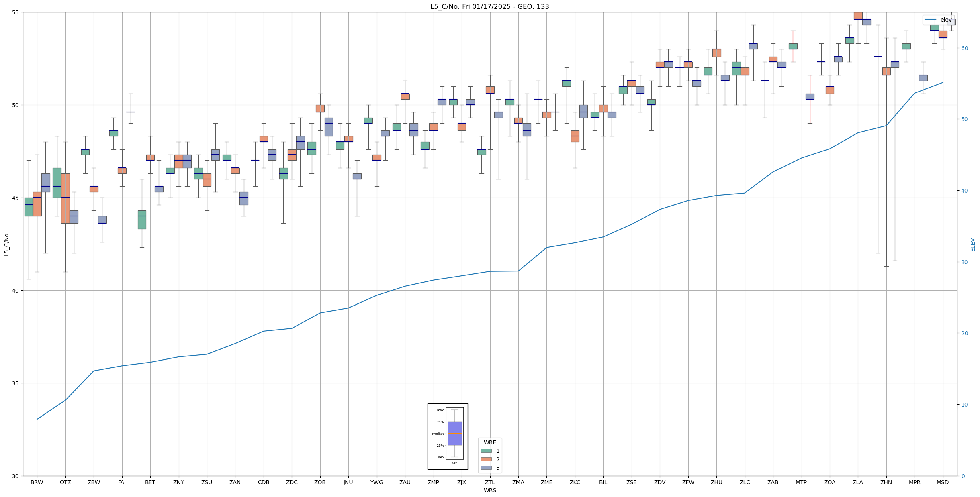Click the BRW station tick label
The image size is (980, 497).
[37, 482]
